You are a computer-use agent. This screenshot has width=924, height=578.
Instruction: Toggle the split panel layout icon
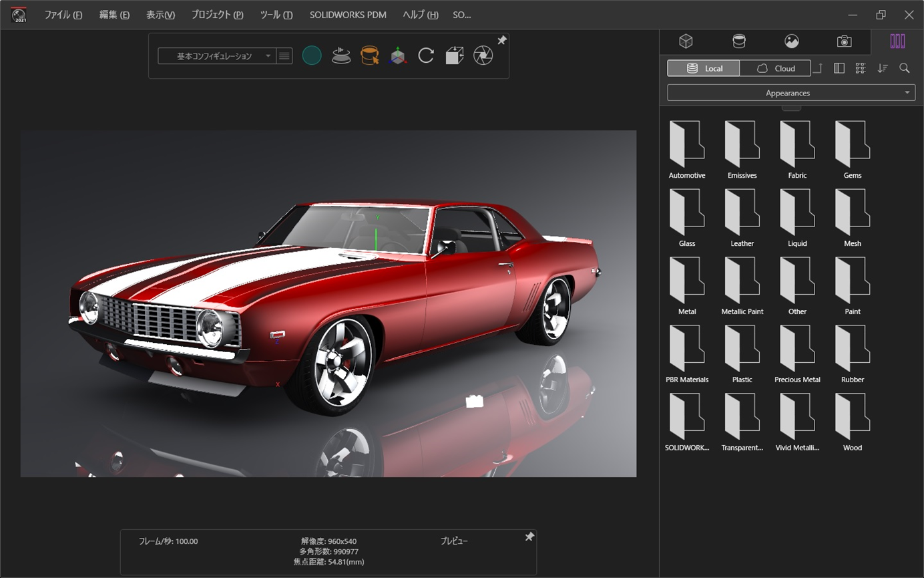coord(839,68)
